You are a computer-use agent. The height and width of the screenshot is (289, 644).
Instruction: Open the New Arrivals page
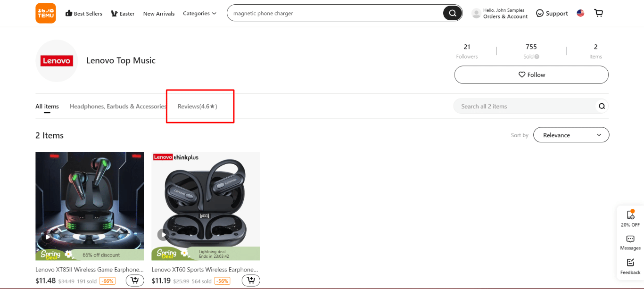click(159, 14)
